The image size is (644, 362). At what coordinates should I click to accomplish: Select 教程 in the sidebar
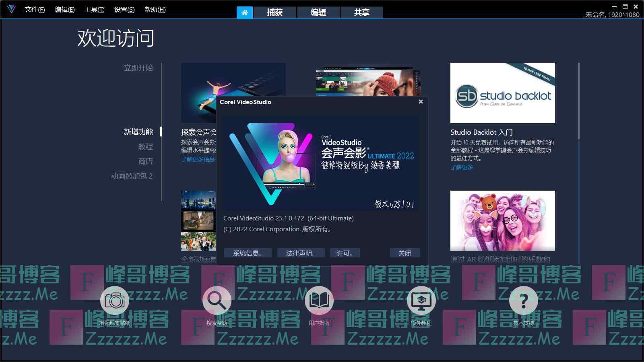145,146
